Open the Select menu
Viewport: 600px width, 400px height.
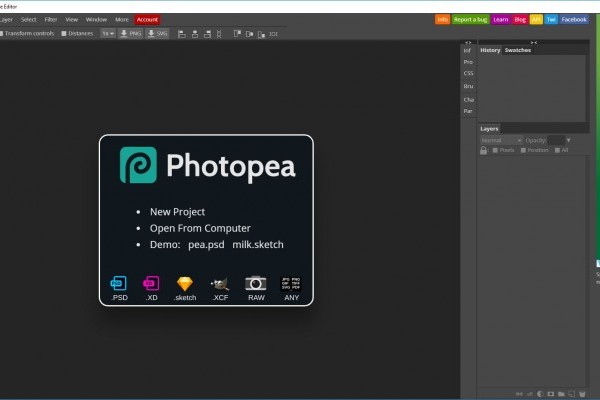[x=28, y=20]
